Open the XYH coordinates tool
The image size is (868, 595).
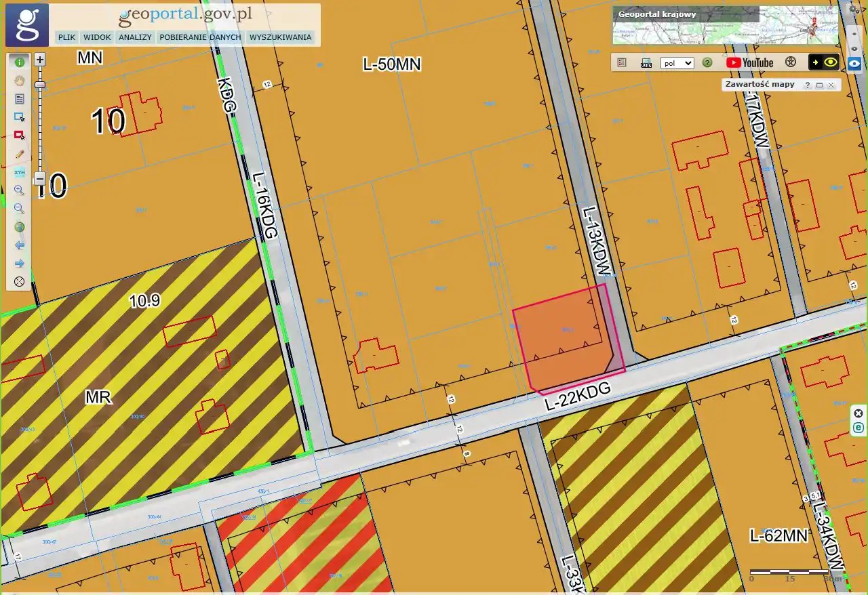click(x=19, y=172)
